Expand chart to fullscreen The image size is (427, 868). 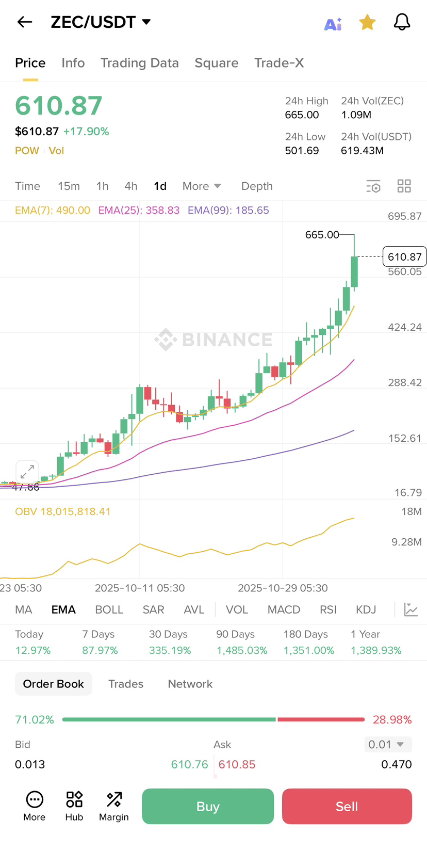pyautogui.click(x=27, y=472)
